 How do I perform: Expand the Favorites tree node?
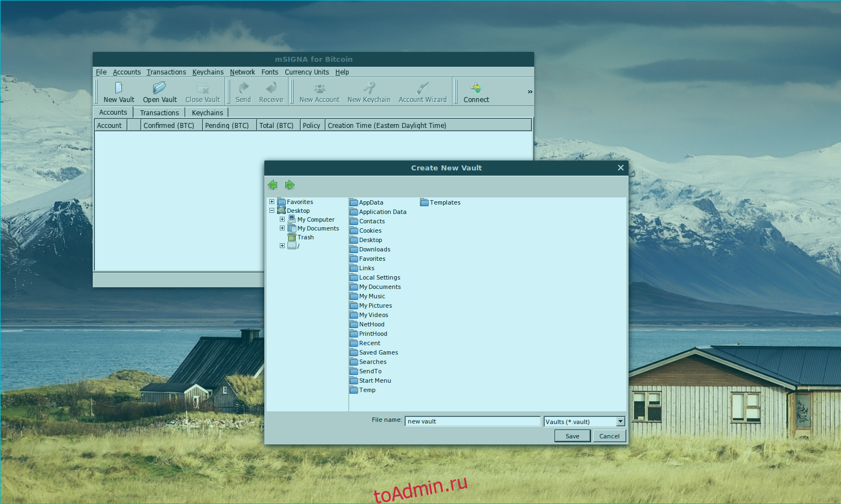[272, 202]
